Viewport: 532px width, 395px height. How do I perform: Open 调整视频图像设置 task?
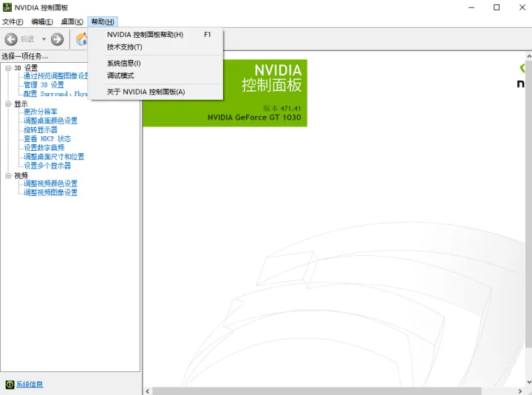point(50,192)
